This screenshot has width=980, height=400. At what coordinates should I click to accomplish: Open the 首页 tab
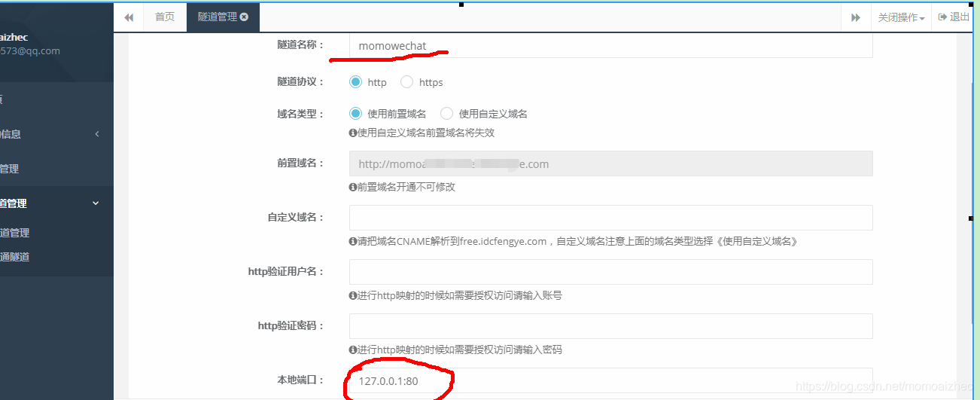point(165,17)
